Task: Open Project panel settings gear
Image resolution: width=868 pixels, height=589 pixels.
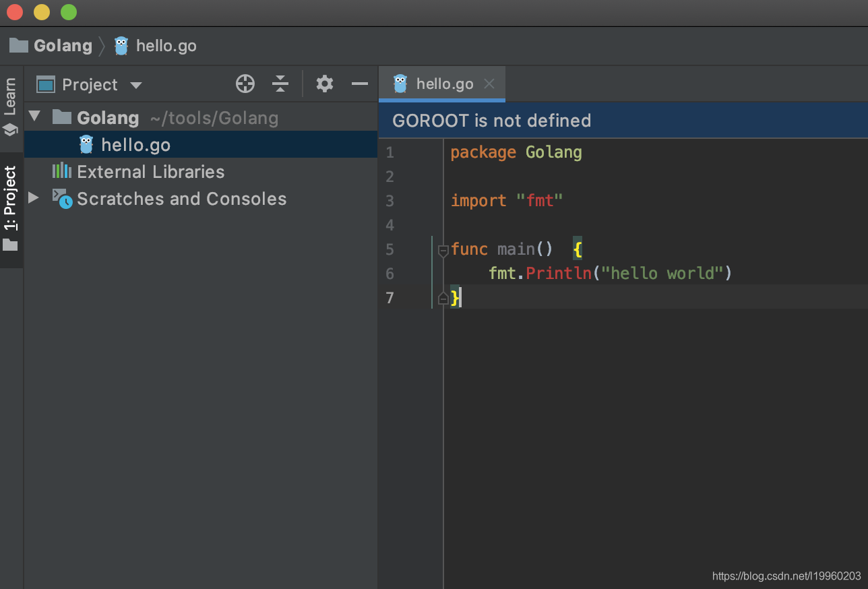Action: point(325,84)
